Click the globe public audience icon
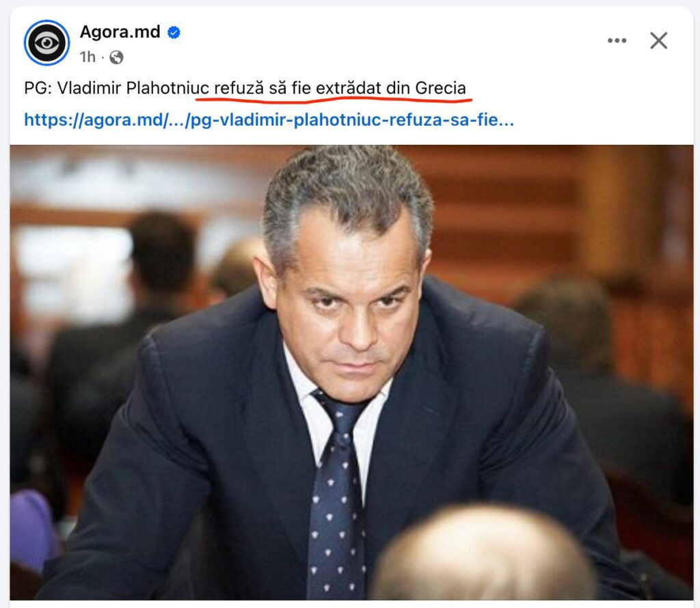Viewport: 700px width, 608px height. (x=116, y=57)
